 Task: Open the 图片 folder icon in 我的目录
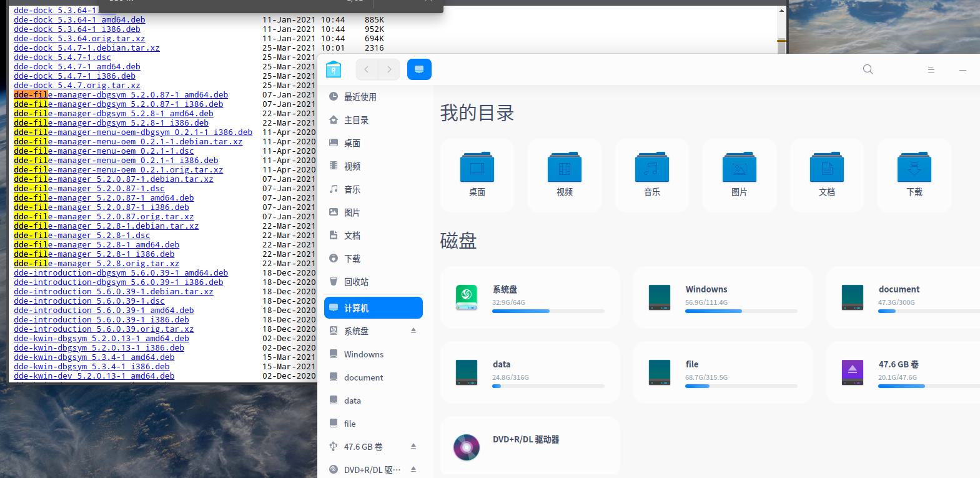pos(740,167)
